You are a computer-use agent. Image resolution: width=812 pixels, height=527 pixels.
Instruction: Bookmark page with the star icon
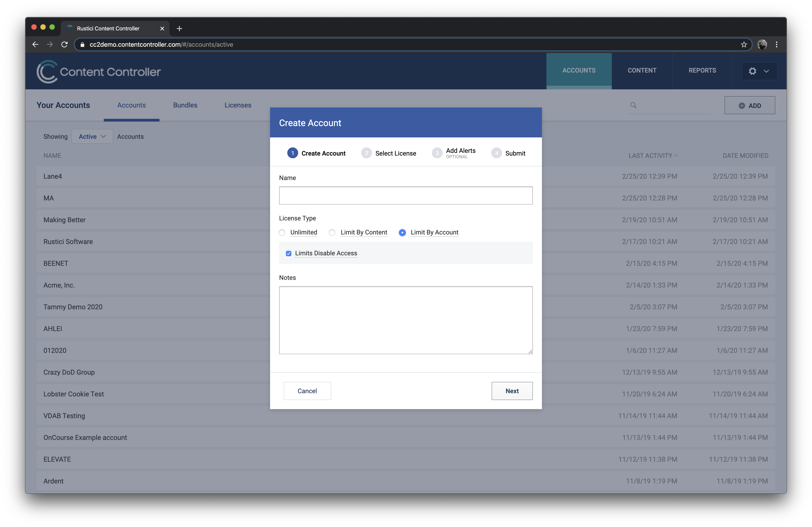pos(744,44)
